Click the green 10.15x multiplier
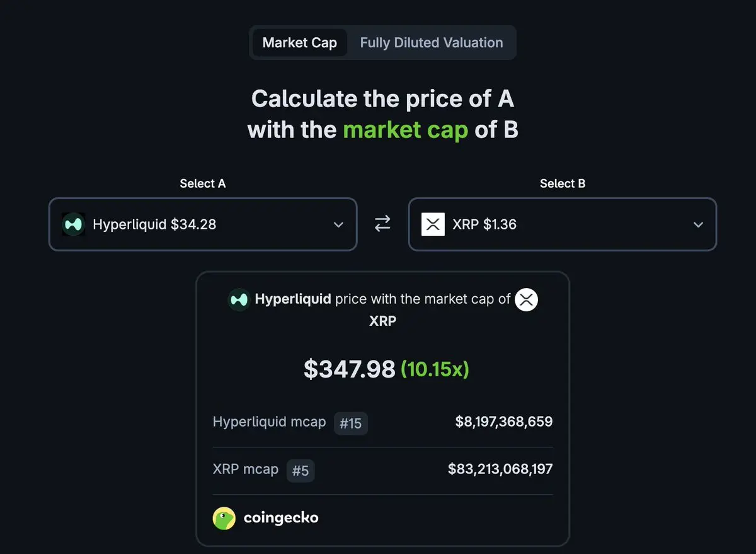The height and width of the screenshot is (554, 756). tap(435, 369)
